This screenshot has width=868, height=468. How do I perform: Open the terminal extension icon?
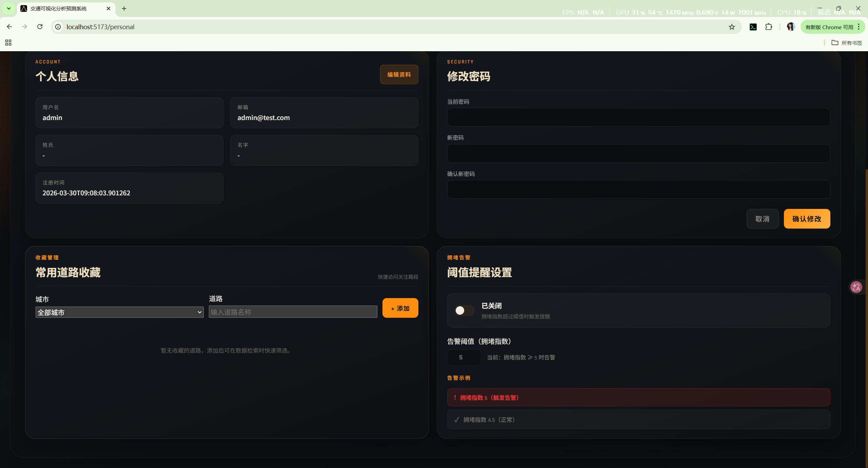753,27
